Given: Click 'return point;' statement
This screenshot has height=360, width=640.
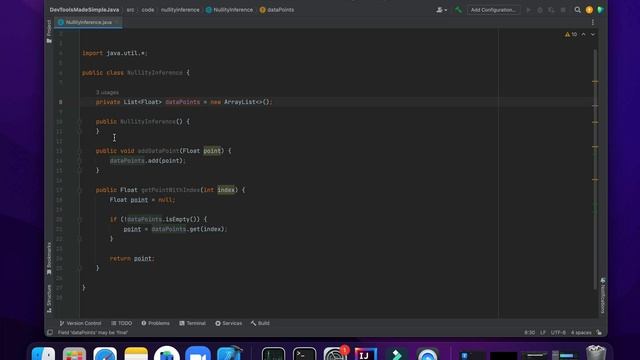Looking at the screenshot, I should (132, 259).
